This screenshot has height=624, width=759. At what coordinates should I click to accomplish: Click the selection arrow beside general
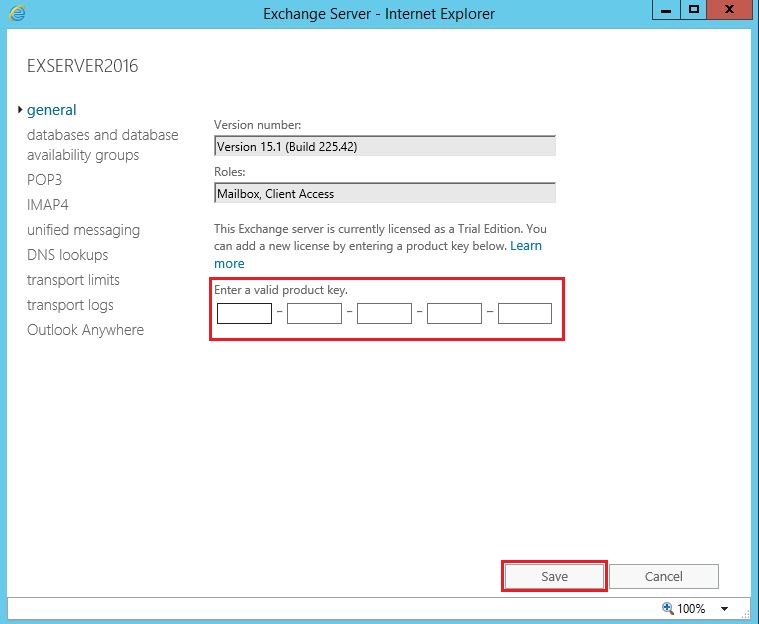point(20,109)
